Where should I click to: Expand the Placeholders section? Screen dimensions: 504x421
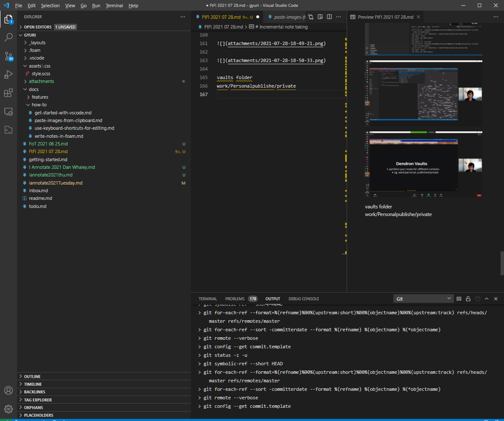pyautogui.click(x=104, y=415)
